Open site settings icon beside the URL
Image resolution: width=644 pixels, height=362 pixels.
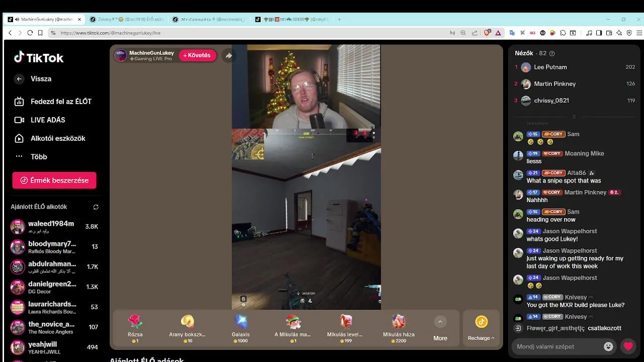[53, 33]
